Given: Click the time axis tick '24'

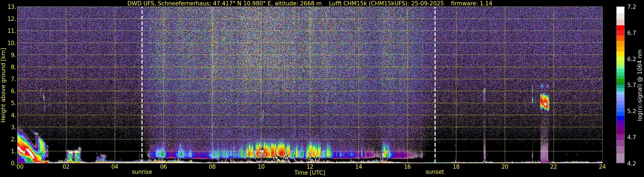Looking at the screenshot, I should (x=602, y=167).
